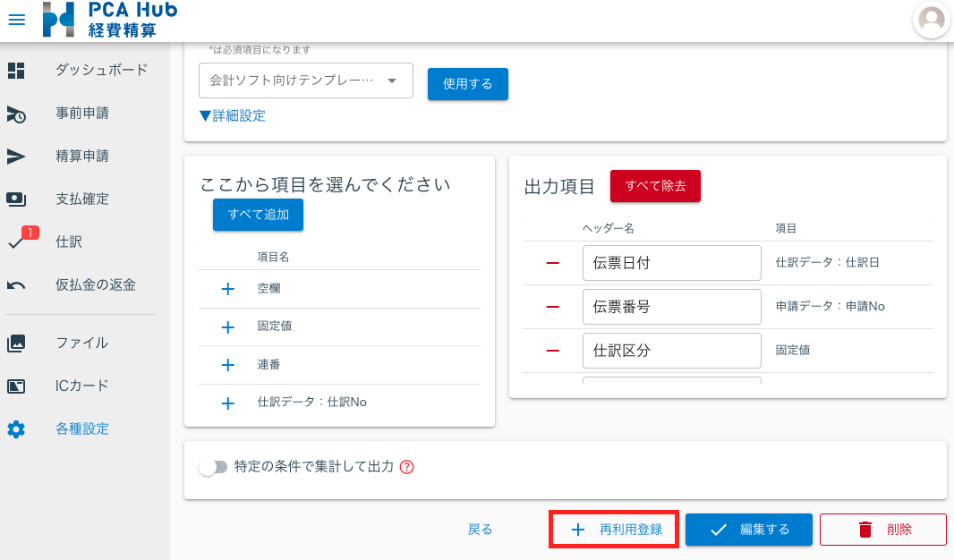
Task: Click the plus icon beside 固定値
Action: [227, 327]
